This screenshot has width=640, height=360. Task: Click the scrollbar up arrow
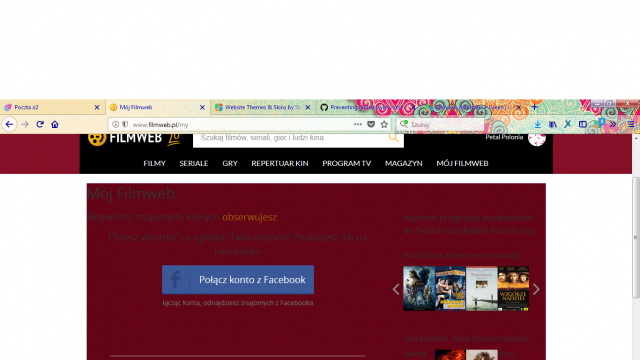(x=636, y=138)
